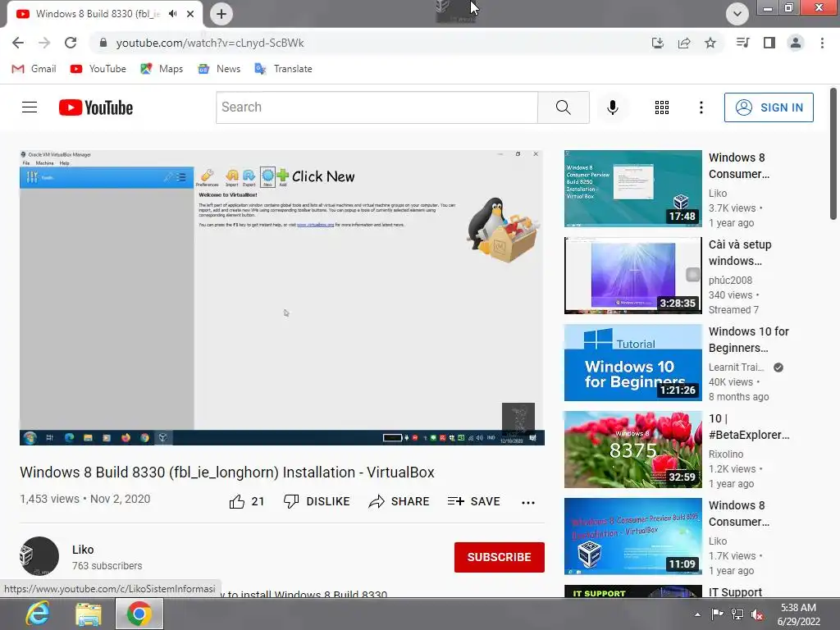
Task: Open the Liko channel name link
Action: coord(83,550)
